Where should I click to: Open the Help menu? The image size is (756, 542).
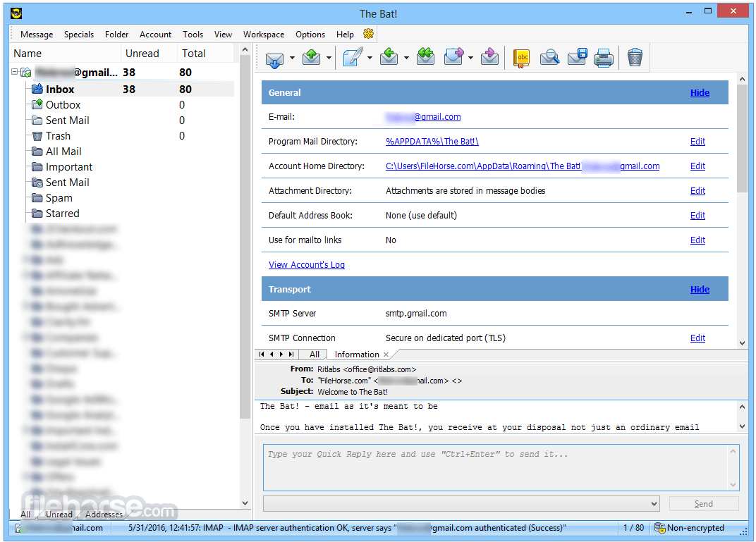(345, 35)
